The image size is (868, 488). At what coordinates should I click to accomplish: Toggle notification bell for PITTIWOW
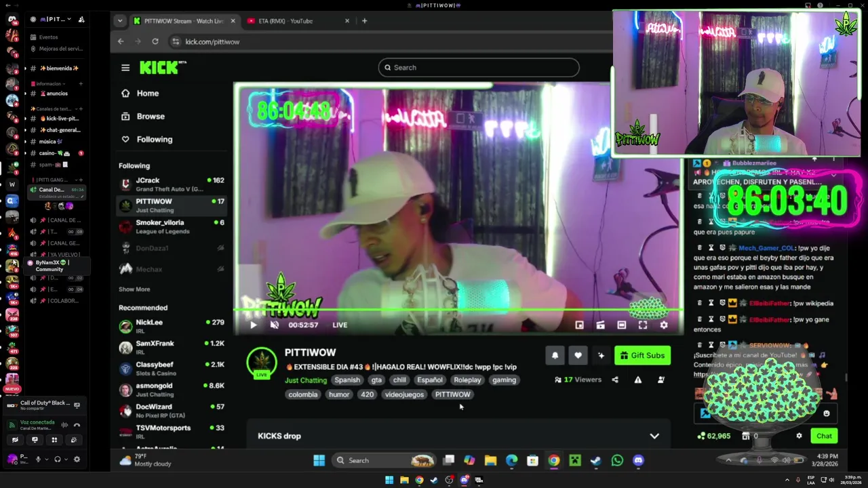(555, 355)
